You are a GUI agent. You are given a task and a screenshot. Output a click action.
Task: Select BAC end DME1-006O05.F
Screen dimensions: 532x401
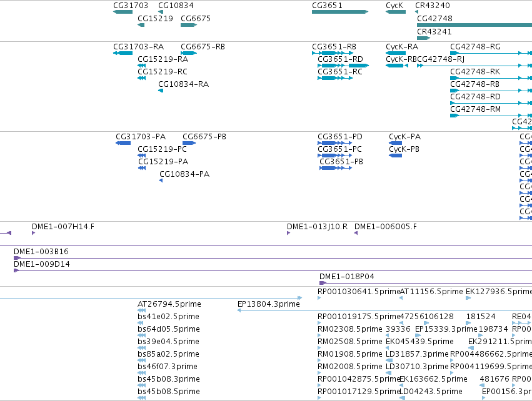click(x=356, y=233)
